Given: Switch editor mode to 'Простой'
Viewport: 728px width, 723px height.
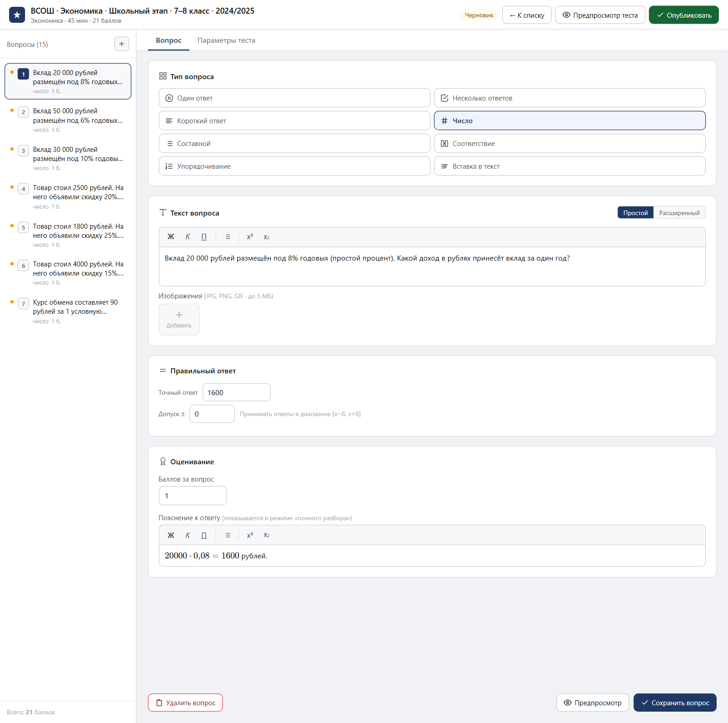Looking at the screenshot, I should click(x=636, y=213).
